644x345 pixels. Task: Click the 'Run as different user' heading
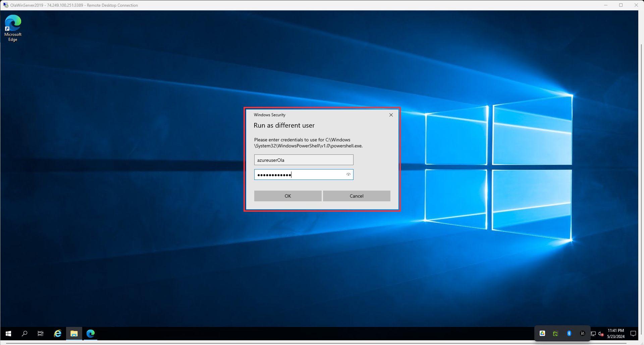click(x=284, y=125)
